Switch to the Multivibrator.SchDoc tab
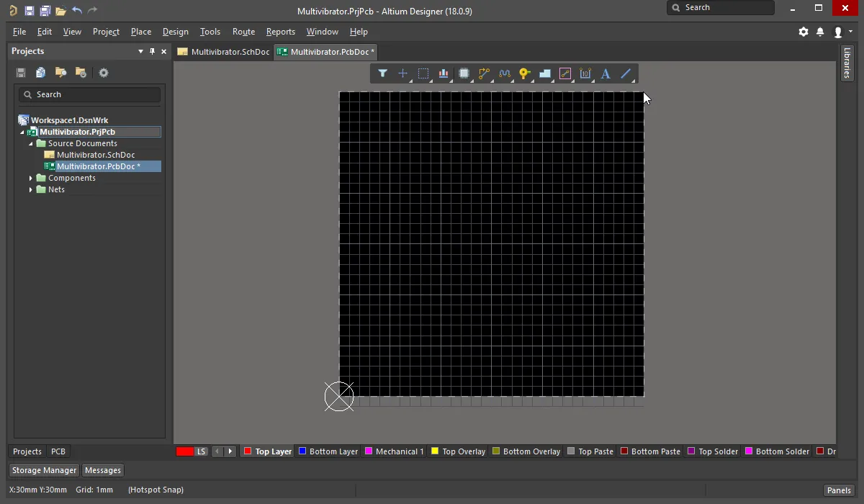864x504 pixels. (223, 52)
